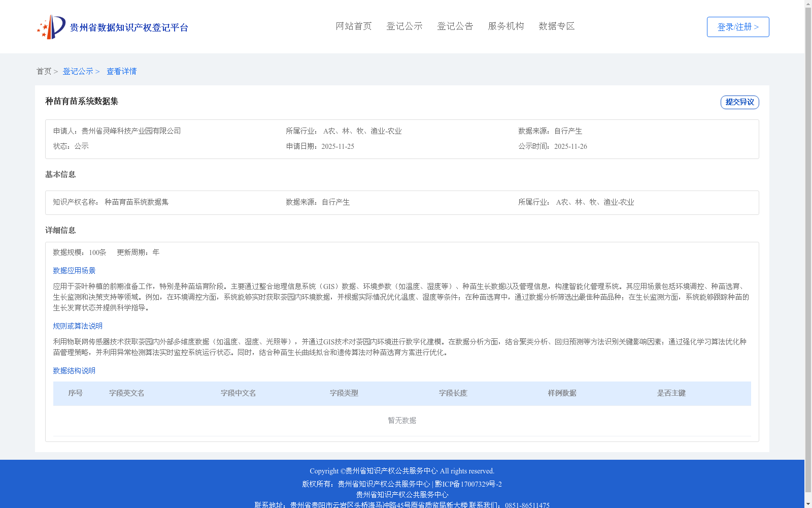Click the vertical scrollbar thumb
The width and height of the screenshot is (812, 508).
pyautogui.click(x=808, y=250)
